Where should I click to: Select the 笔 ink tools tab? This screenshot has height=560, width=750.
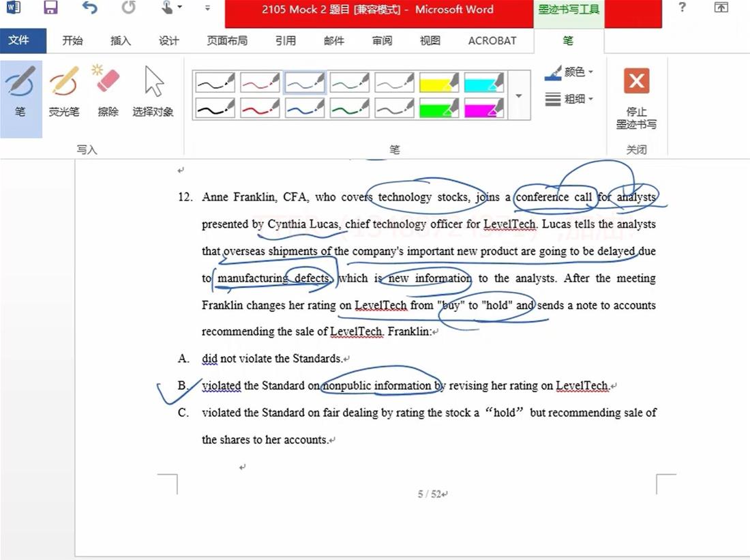568,41
